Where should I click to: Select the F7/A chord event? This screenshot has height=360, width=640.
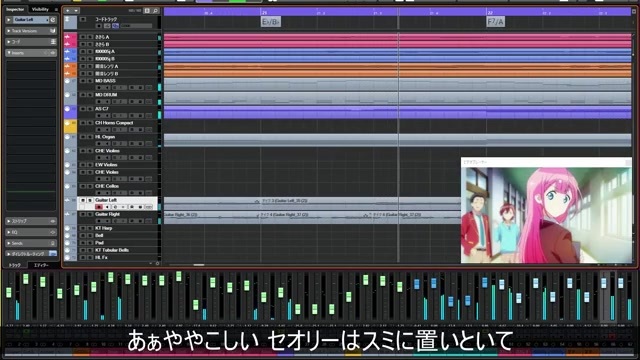tap(496, 22)
